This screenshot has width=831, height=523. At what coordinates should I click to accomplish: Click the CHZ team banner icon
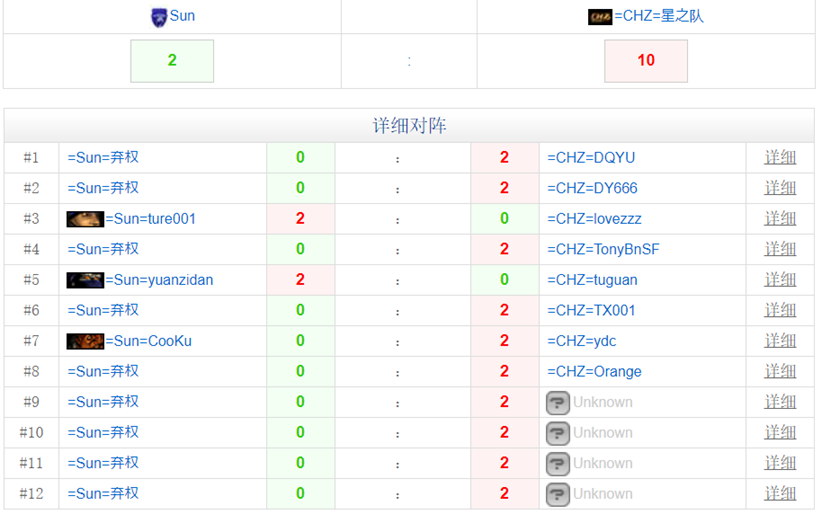[600, 17]
